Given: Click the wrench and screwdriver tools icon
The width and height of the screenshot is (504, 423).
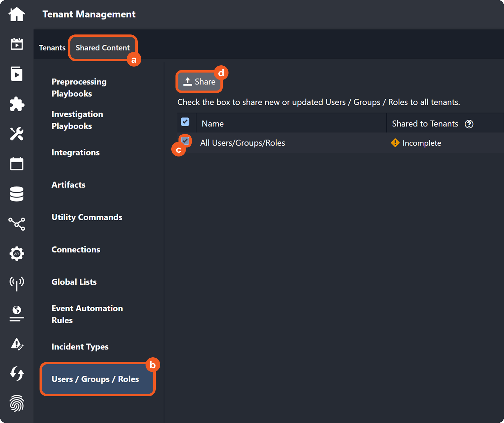Looking at the screenshot, I should pyautogui.click(x=17, y=134).
